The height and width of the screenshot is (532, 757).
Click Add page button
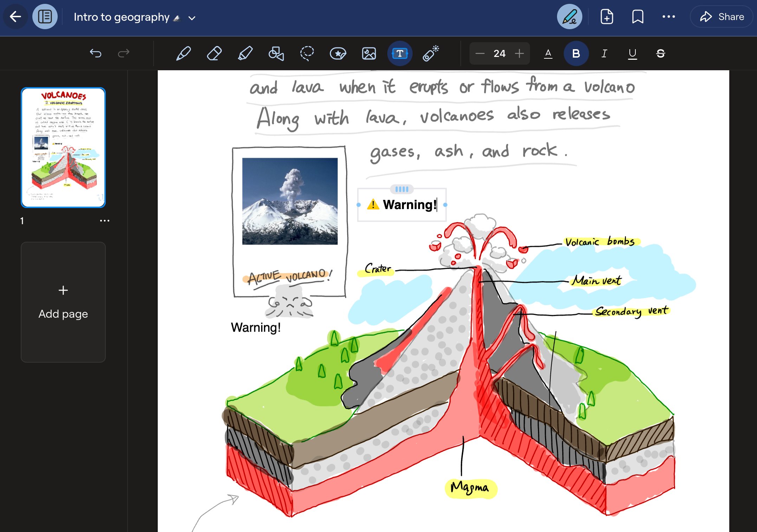pos(63,302)
